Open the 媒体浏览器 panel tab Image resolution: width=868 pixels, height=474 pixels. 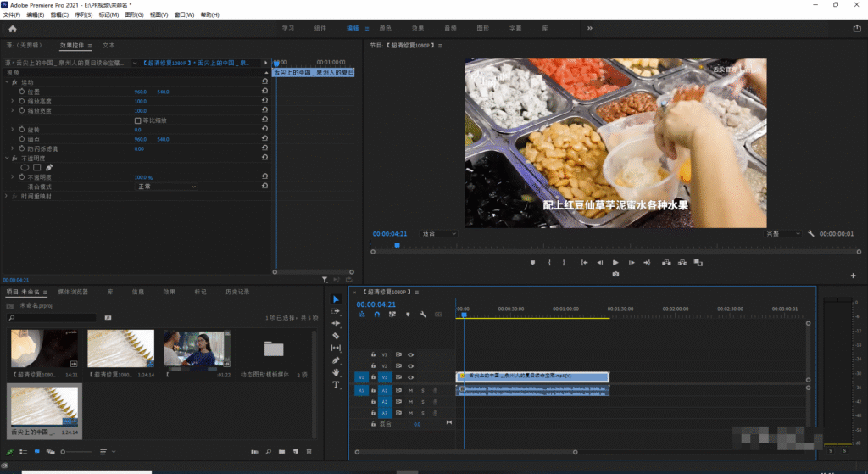coord(72,292)
